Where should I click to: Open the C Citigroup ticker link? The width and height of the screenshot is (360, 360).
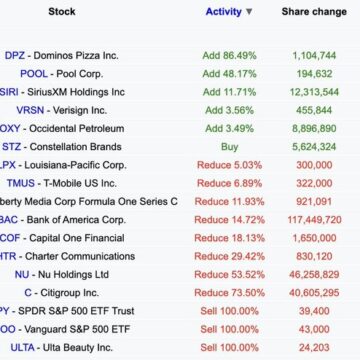coord(28,293)
